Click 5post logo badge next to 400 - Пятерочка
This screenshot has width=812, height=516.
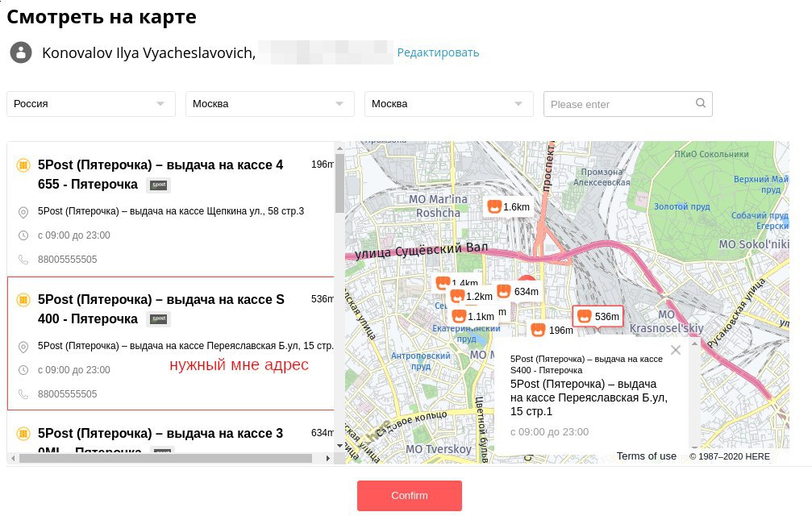pos(159,318)
